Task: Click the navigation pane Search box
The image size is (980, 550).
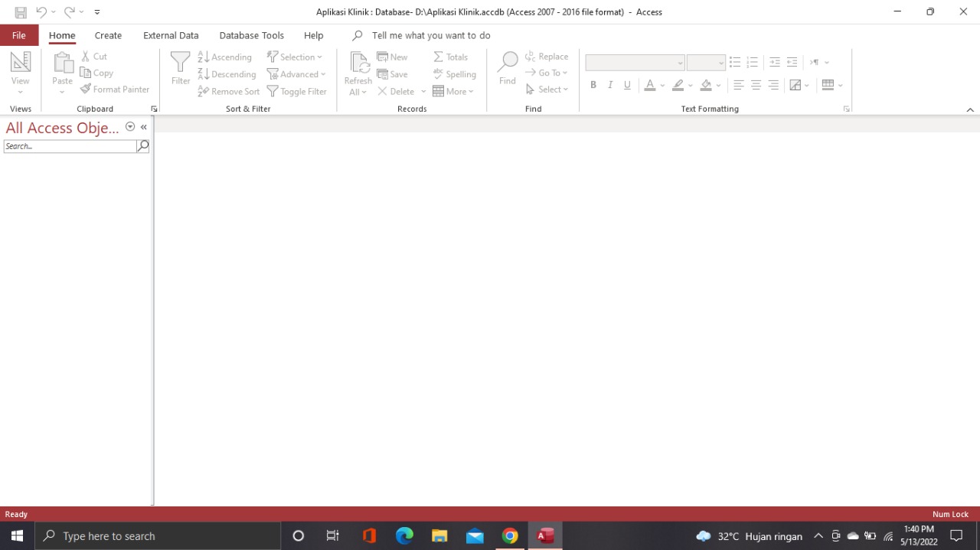Action: [x=70, y=146]
